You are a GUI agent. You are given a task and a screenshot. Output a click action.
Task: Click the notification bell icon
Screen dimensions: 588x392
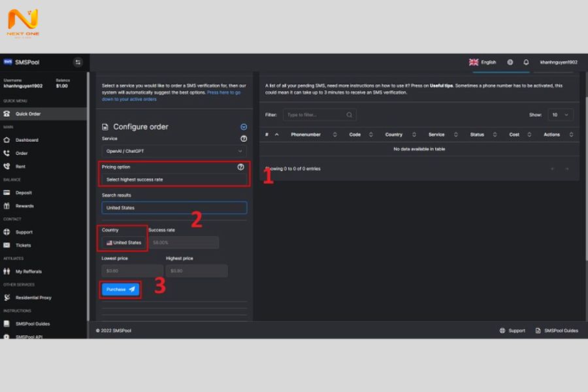pyautogui.click(x=526, y=62)
